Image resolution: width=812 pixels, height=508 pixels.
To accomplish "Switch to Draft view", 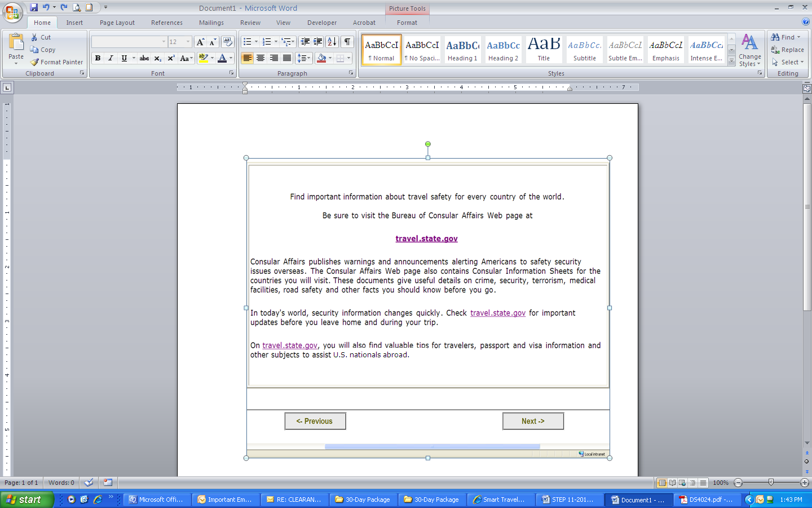I will 703,483.
